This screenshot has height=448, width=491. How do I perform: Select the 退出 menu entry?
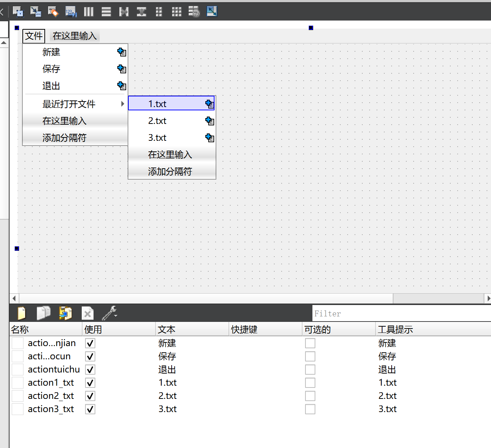pyautogui.click(x=75, y=86)
